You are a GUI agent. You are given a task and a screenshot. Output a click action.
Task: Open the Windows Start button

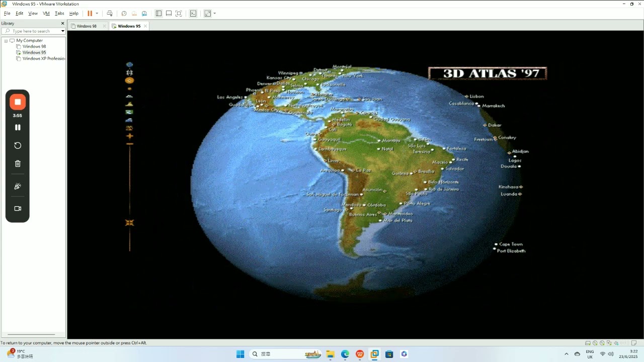coord(240,354)
